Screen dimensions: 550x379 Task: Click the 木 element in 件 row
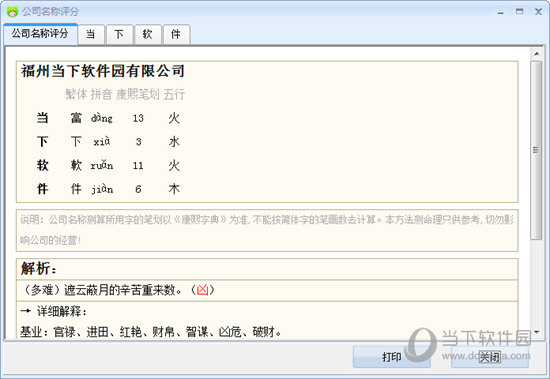[x=174, y=189]
